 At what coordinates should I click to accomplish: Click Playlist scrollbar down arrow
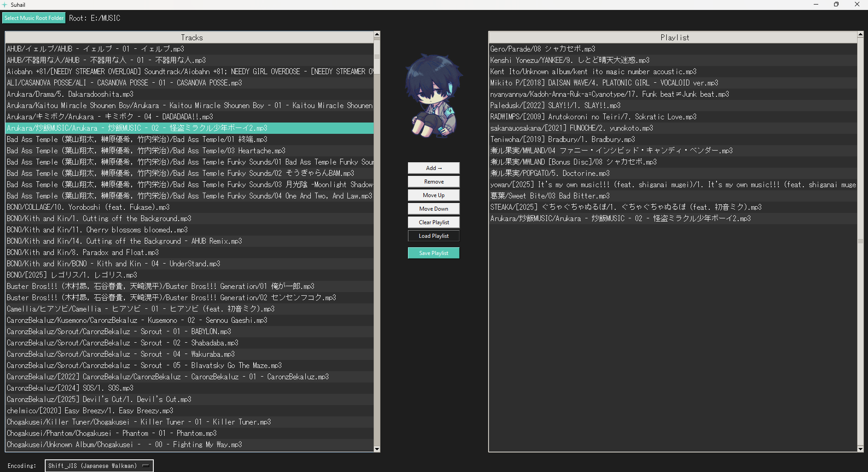point(860,448)
